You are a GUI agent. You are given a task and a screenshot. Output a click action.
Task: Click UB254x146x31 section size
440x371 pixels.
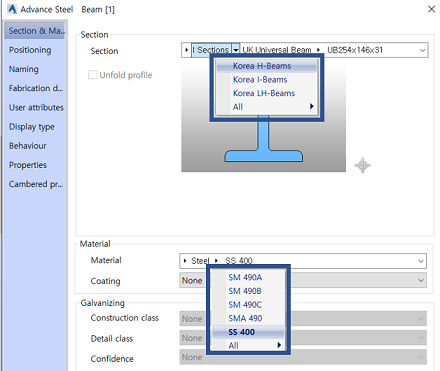click(355, 50)
